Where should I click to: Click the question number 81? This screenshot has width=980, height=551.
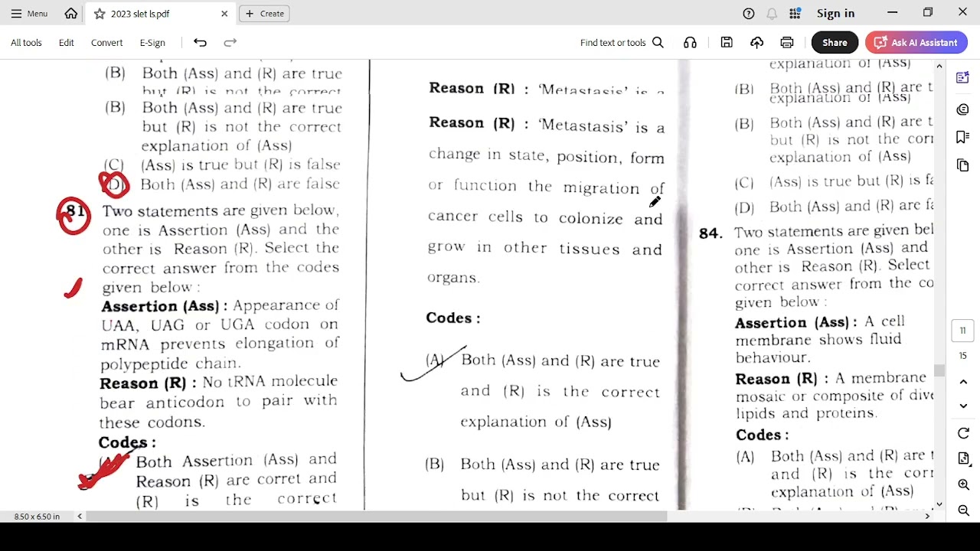coord(75,210)
